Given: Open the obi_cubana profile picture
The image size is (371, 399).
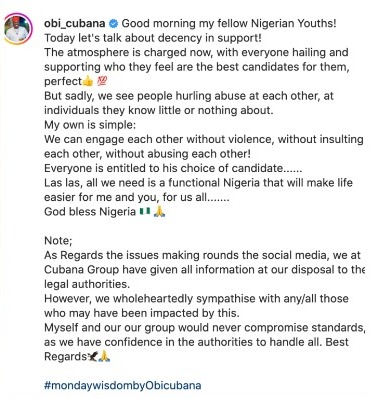Looking at the screenshot, I should [18, 29].
